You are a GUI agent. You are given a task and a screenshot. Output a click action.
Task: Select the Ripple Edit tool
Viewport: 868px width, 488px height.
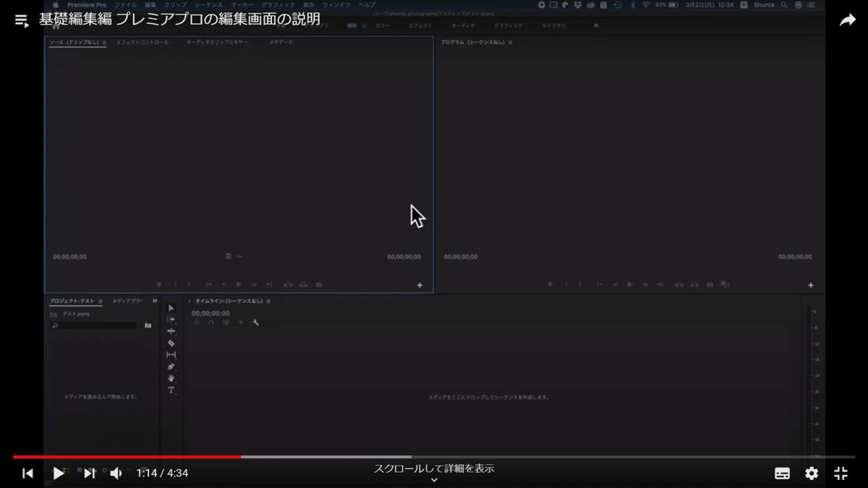pyautogui.click(x=171, y=331)
